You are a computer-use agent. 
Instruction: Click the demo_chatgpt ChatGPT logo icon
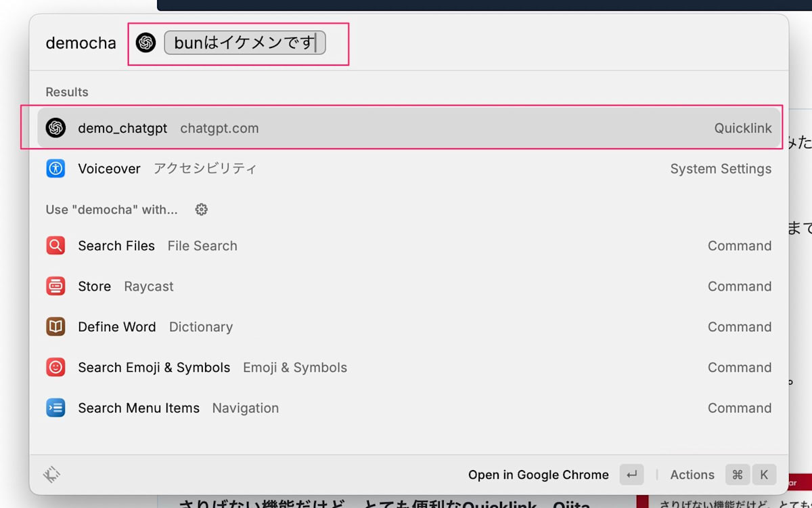(55, 128)
